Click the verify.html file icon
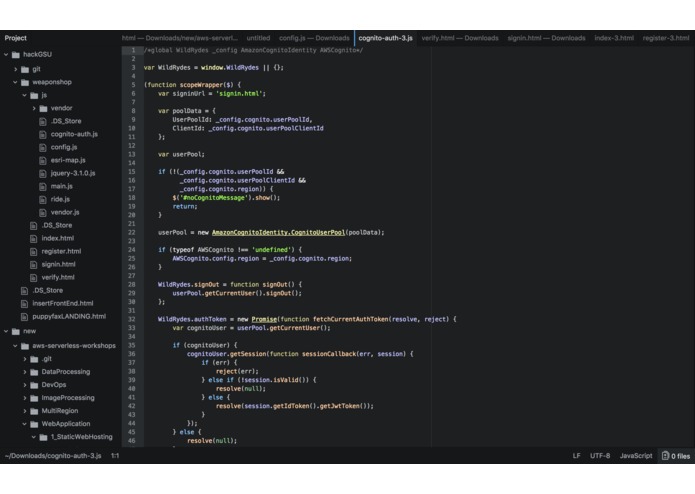The width and height of the screenshot is (695, 494). click(33, 277)
